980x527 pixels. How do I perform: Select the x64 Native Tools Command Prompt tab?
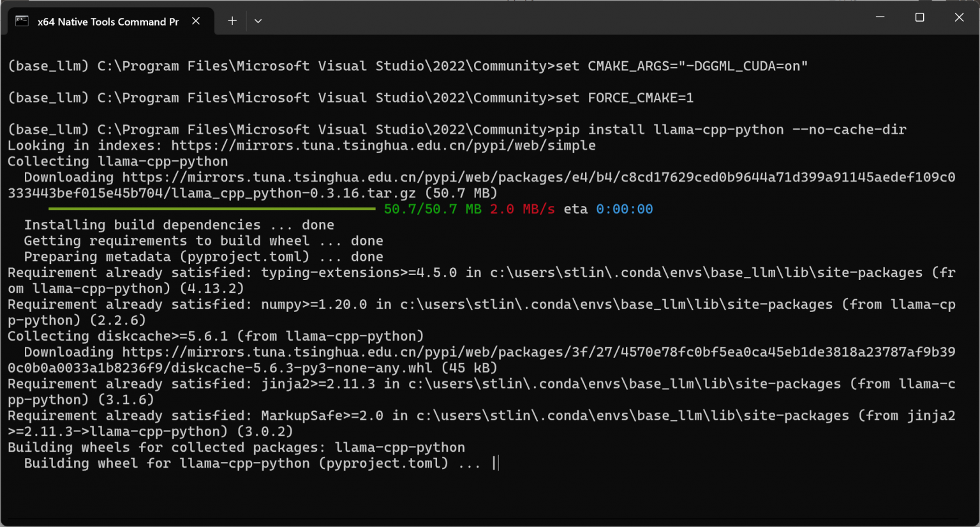[x=108, y=21]
